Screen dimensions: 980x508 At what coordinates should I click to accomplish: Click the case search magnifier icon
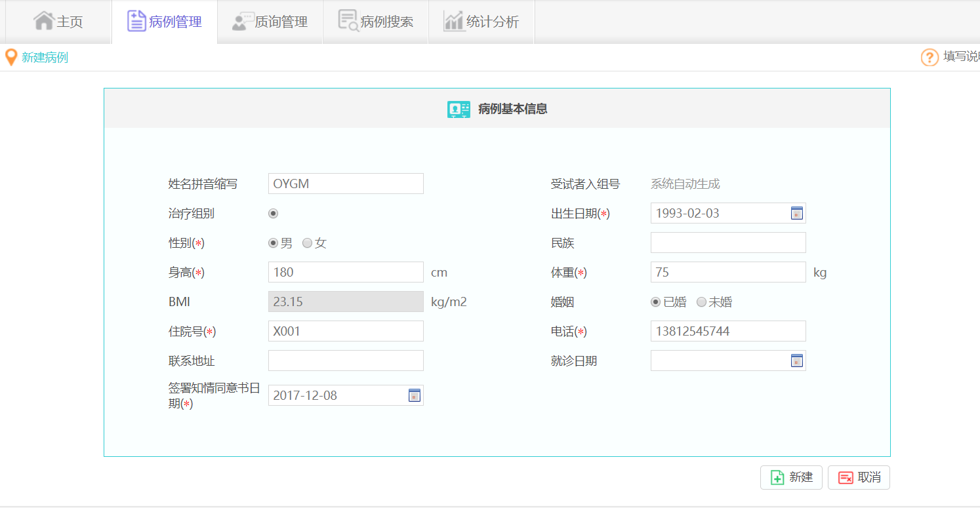348,21
